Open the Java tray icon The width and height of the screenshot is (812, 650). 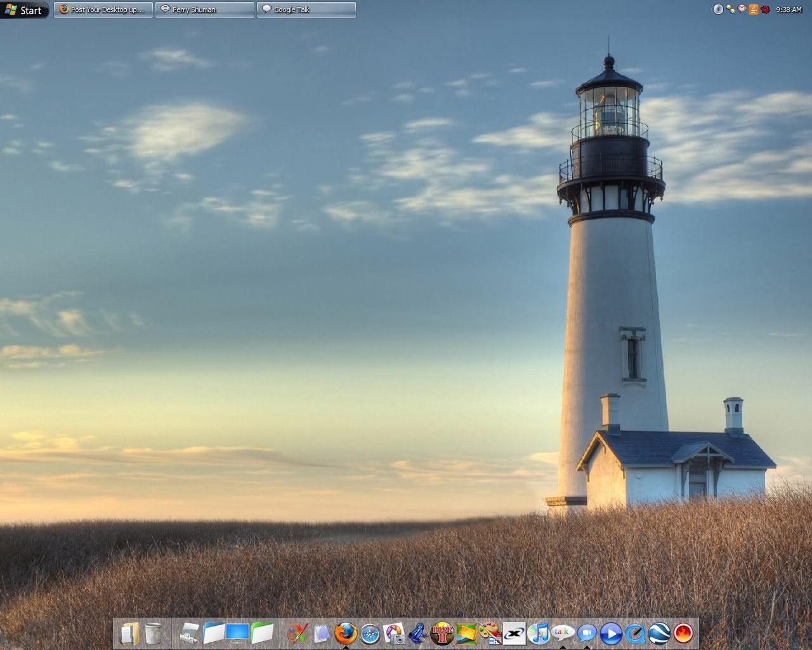click(x=754, y=10)
